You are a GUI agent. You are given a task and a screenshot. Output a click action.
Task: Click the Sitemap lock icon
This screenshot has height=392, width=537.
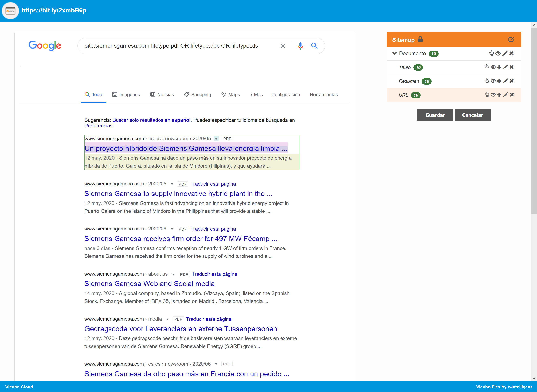coord(420,39)
